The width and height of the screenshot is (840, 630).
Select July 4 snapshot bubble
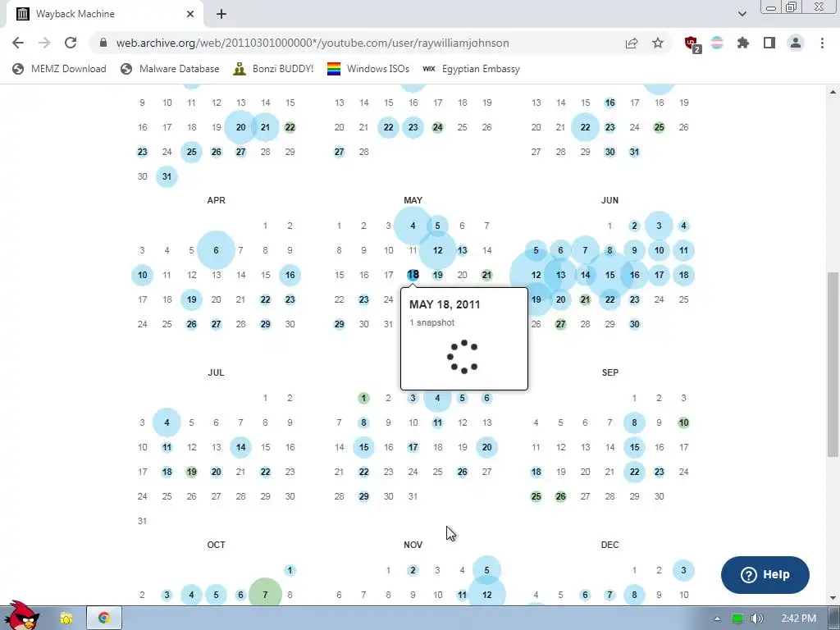(x=167, y=422)
